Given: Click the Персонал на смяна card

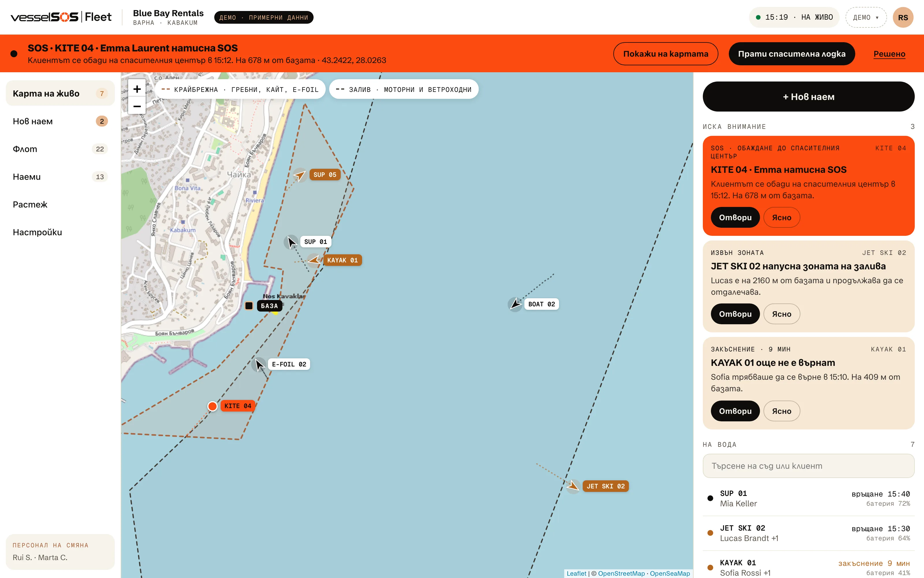Looking at the screenshot, I should point(60,552).
